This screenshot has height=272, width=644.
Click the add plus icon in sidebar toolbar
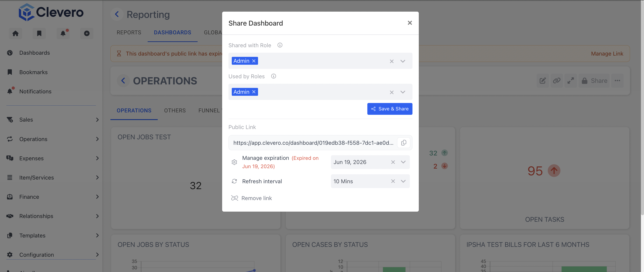coord(87,33)
